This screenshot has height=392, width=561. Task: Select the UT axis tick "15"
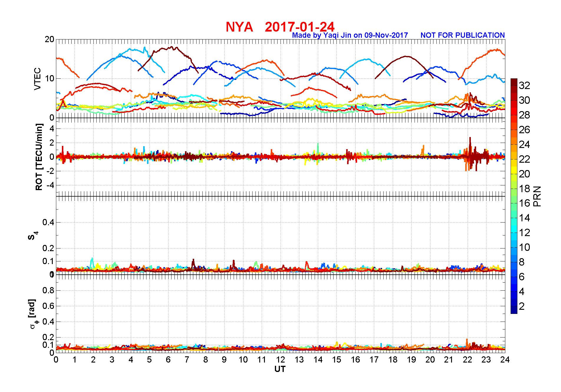336,360
